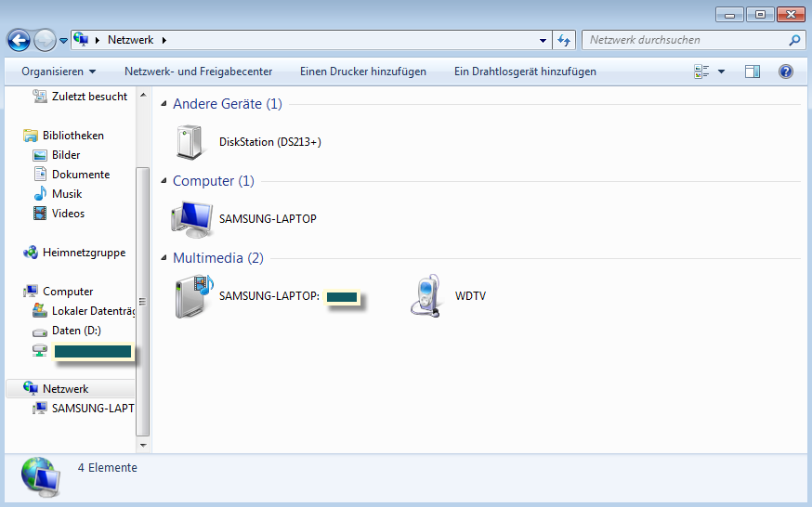Image resolution: width=812 pixels, height=507 pixels.
Task: Refresh the Netzwerk view
Action: click(x=564, y=40)
